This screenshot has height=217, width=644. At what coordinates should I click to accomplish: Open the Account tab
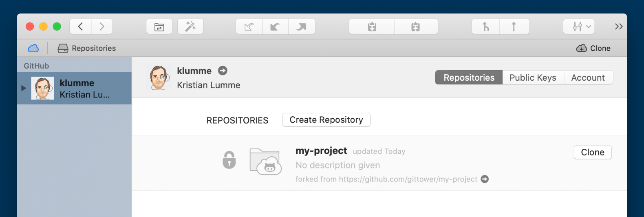588,77
